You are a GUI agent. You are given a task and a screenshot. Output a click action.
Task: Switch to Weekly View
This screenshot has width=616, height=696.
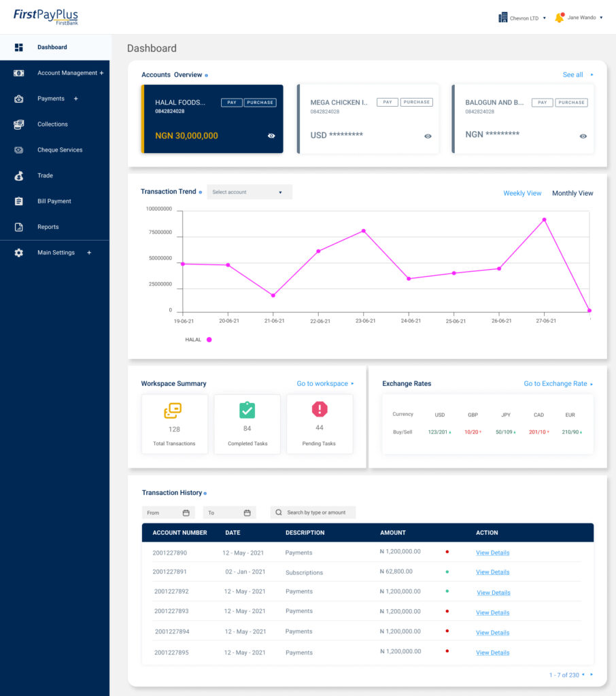click(x=522, y=194)
